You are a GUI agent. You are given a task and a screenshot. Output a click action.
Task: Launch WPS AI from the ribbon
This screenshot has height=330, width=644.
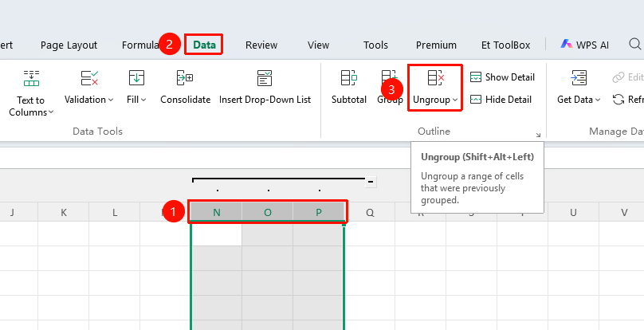tap(584, 45)
